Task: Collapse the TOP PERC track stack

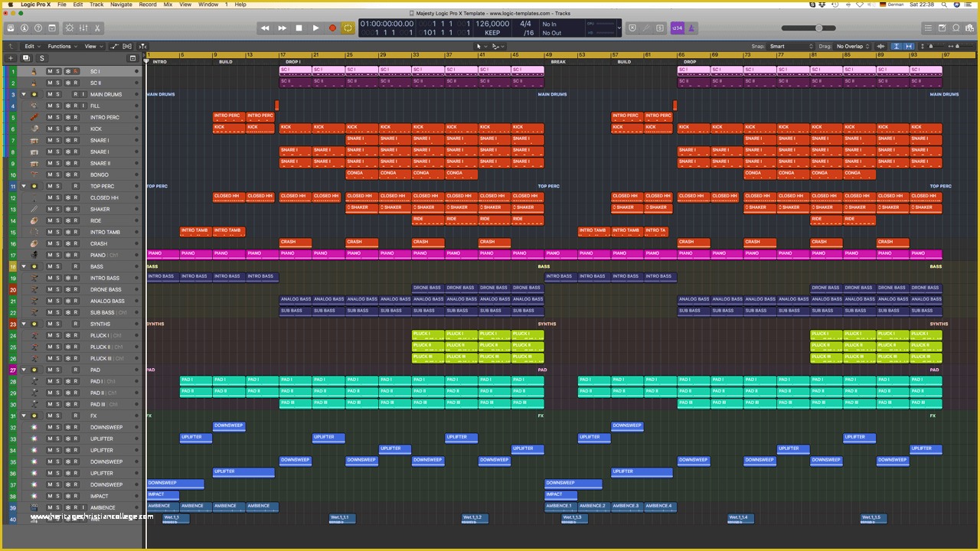Action: point(24,186)
